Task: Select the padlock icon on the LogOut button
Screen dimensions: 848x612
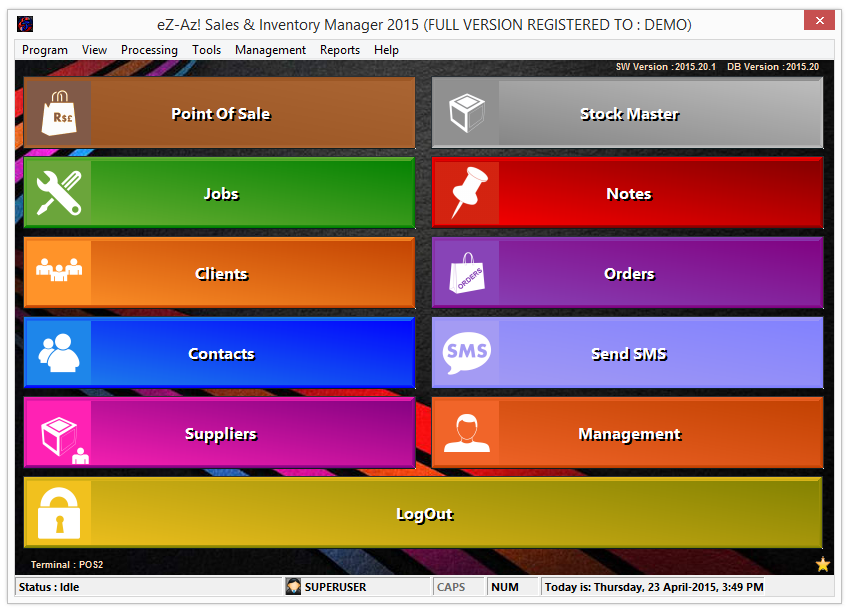Action: 58,513
